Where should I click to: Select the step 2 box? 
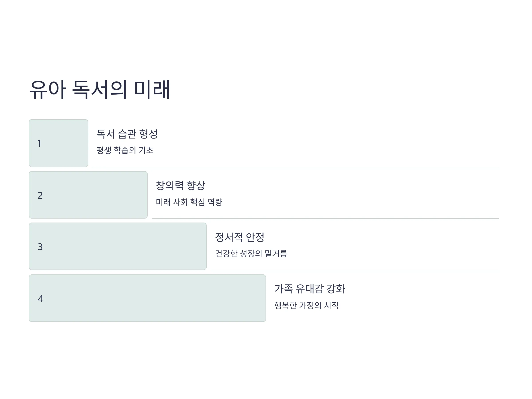[x=88, y=195]
